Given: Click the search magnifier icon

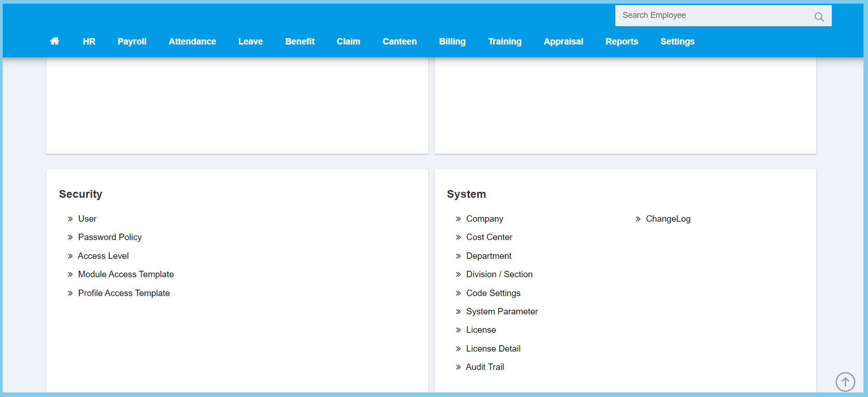Looking at the screenshot, I should [819, 17].
